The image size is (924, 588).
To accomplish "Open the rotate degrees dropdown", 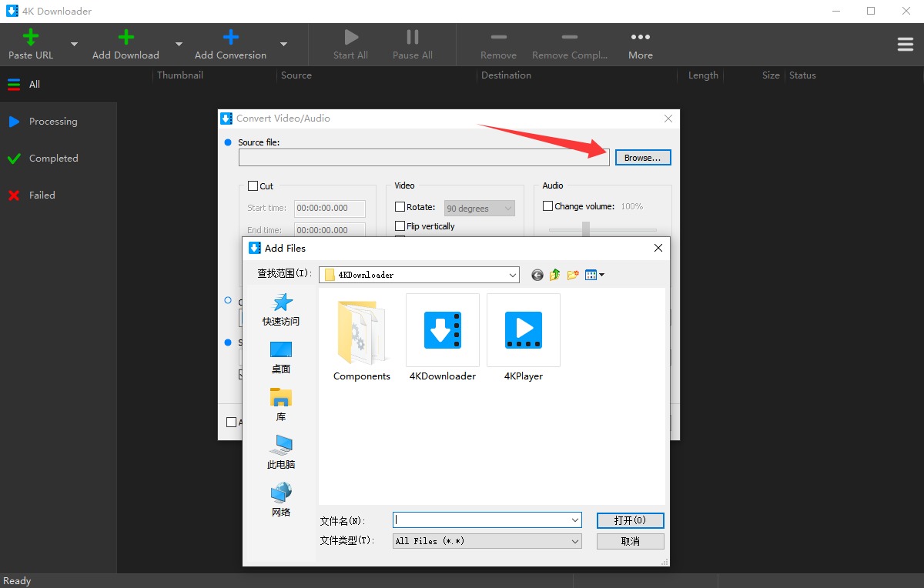I will coord(480,209).
